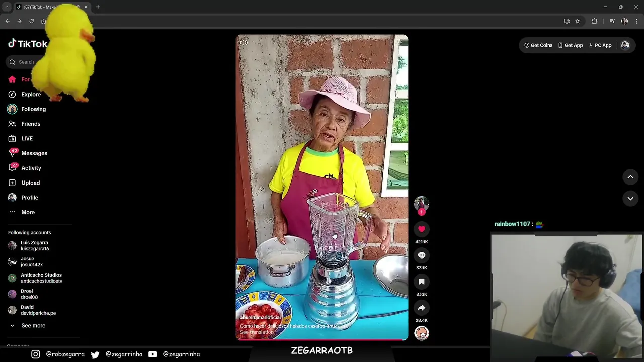This screenshot has height=362, width=644.
Task: Follow creator via red plus badge
Action: point(422,212)
